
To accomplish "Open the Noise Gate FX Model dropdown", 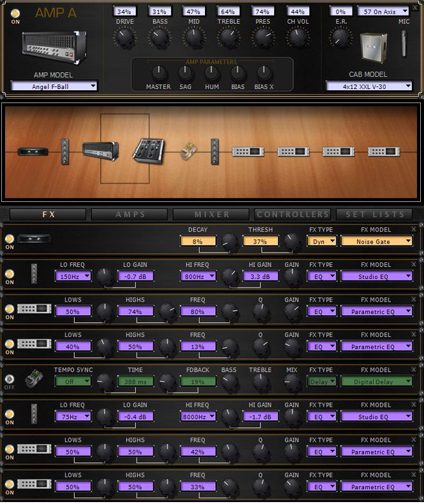I will pos(376,242).
